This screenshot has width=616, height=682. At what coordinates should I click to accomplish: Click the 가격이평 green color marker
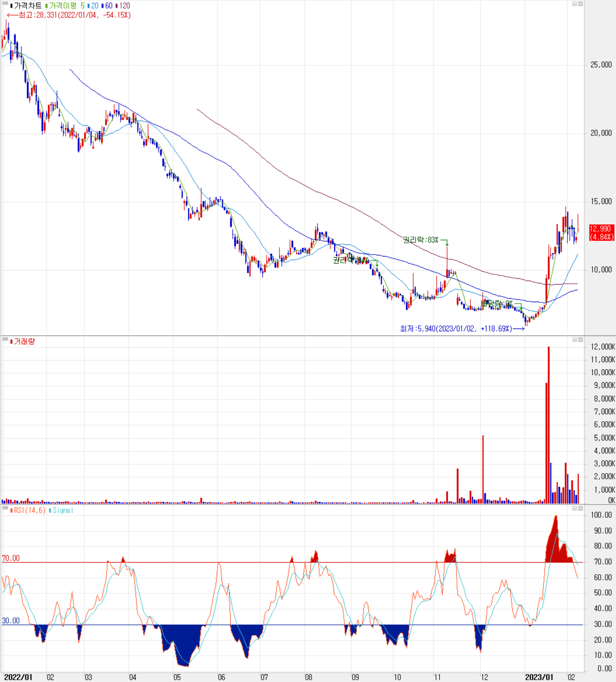coord(46,6)
